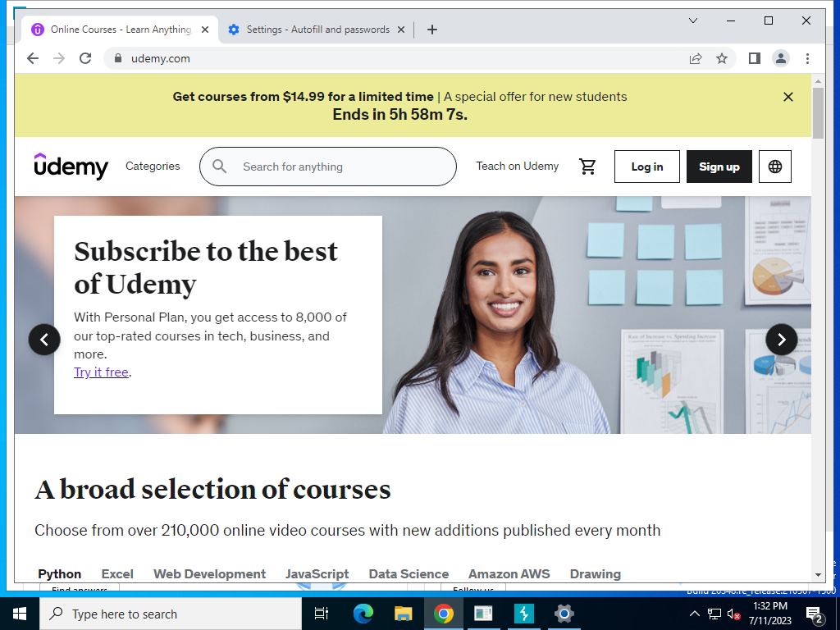Close the Online Courses tab
This screenshot has height=630, width=840.
point(204,30)
